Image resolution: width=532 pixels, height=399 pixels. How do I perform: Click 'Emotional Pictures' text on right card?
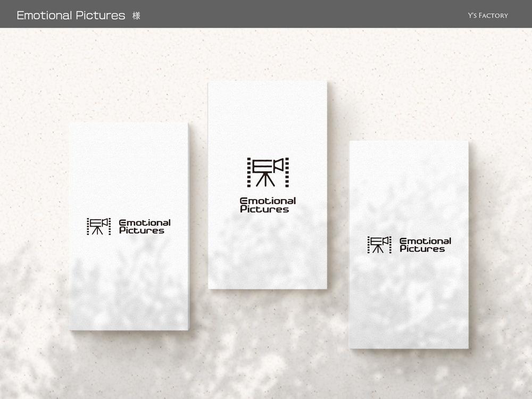(425, 245)
